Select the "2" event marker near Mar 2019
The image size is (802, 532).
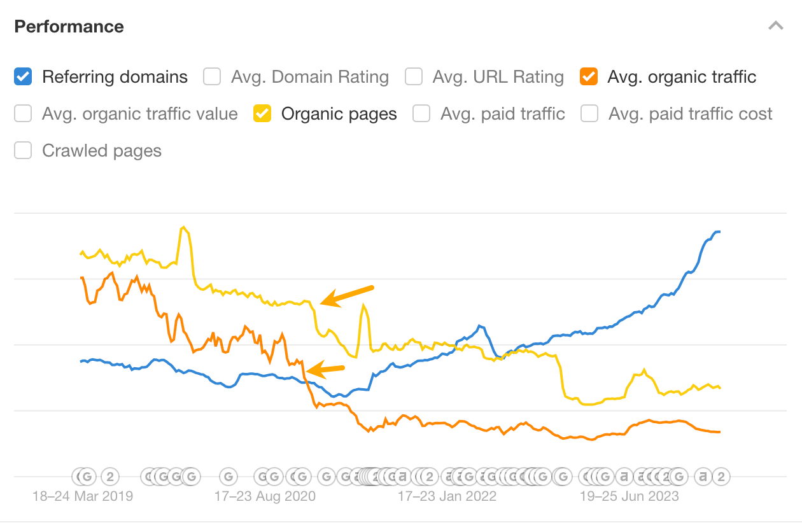point(111,476)
